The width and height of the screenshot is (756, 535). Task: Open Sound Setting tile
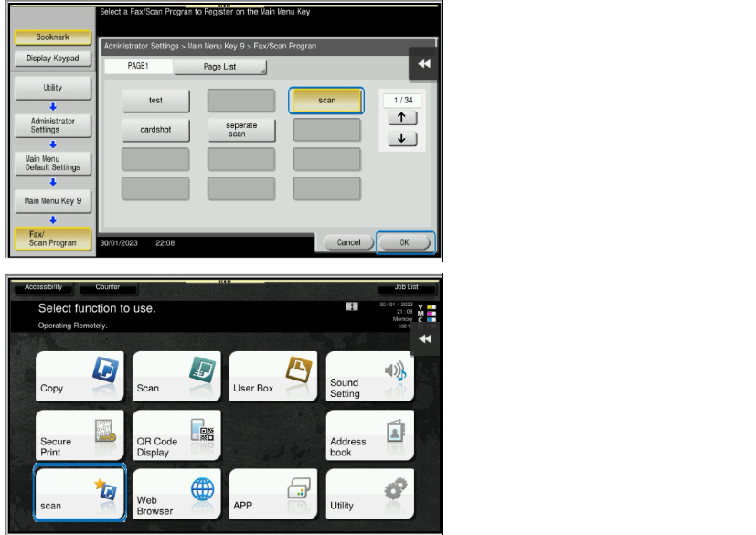click(x=370, y=376)
